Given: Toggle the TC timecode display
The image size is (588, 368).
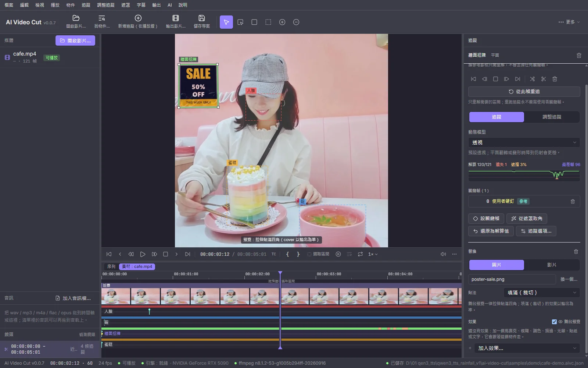Looking at the screenshot, I should [x=274, y=254].
